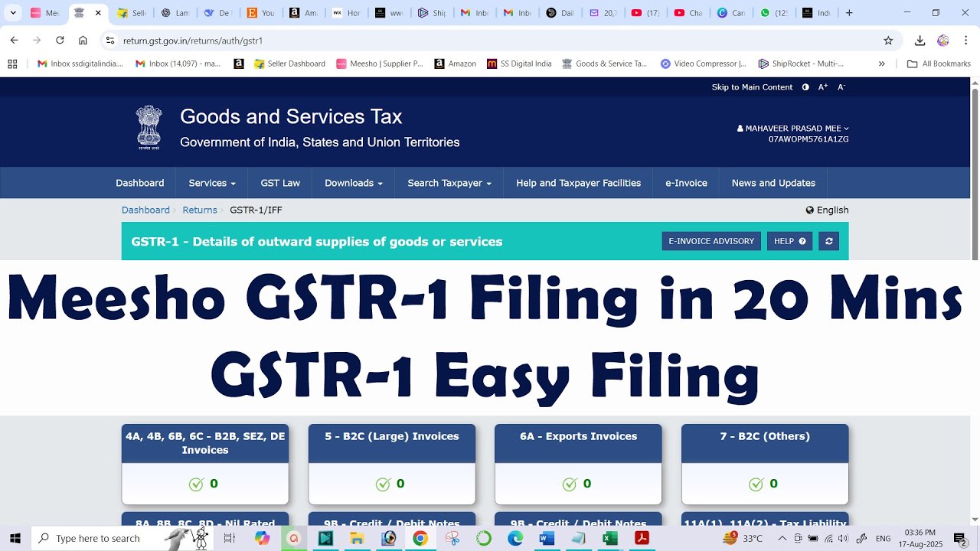The image size is (980, 551).
Task: Open the 4A, 4B, 6B, 6C - B2B invoices tile
Action: [205, 465]
